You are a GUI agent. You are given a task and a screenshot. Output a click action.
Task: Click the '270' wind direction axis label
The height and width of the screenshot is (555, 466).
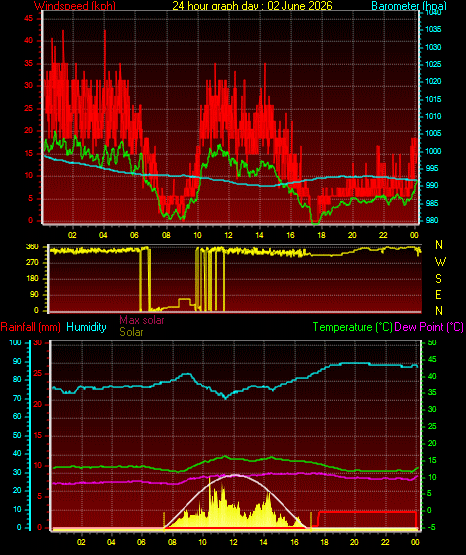point(32,263)
